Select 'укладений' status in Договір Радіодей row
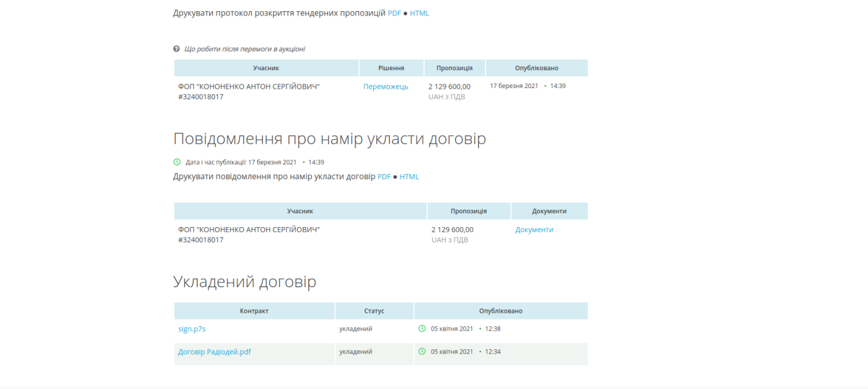868x389 pixels. [x=356, y=352]
